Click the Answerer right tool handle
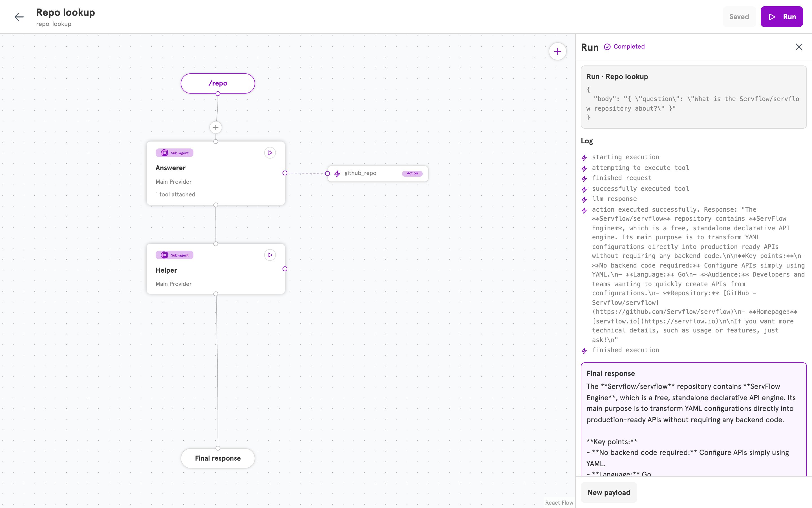Viewport: 812px width, 508px height. coord(285,173)
